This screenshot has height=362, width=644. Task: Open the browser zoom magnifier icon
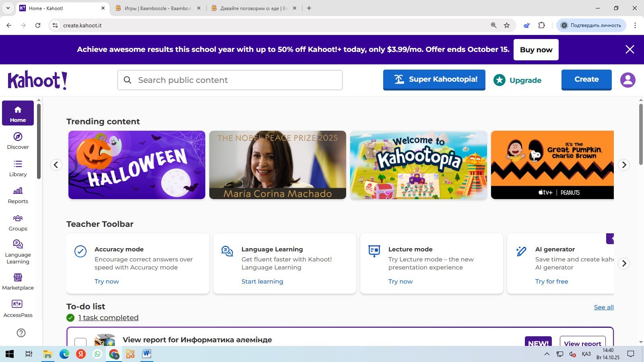click(493, 25)
